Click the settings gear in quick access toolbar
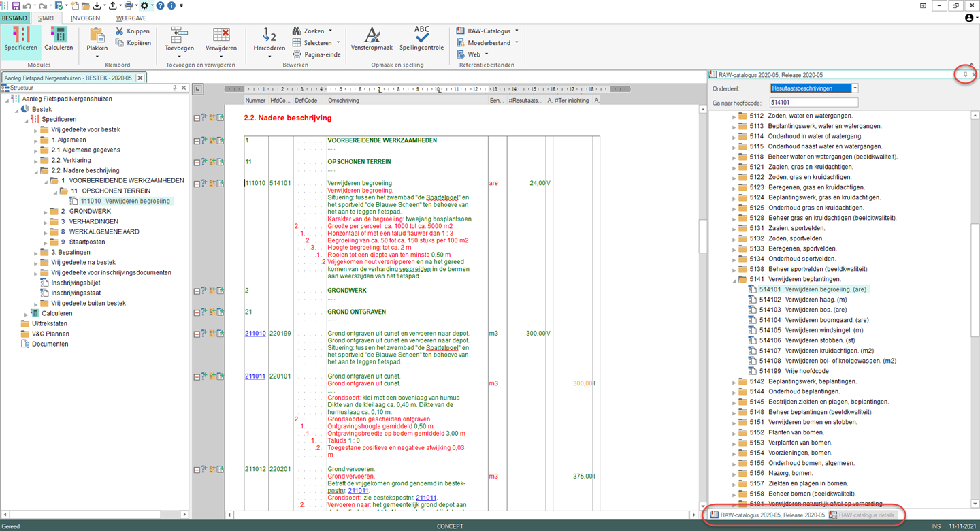Image resolution: width=980 pixels, height=531 pixels. click(x=144, y=5)
